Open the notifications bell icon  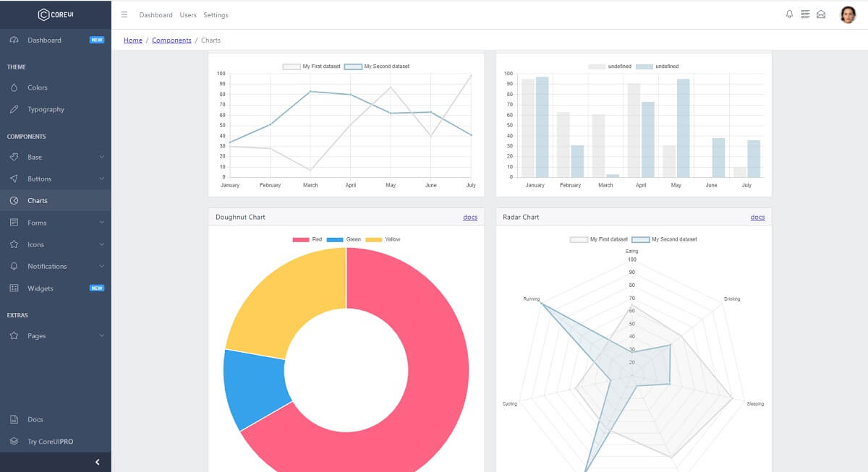pyautogui.click(x=788, y=14)
